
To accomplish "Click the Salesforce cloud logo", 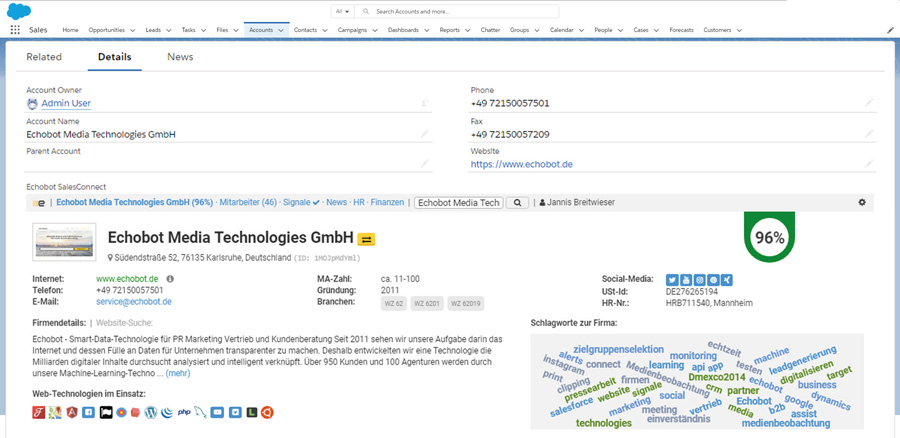I will click(19, 11).
